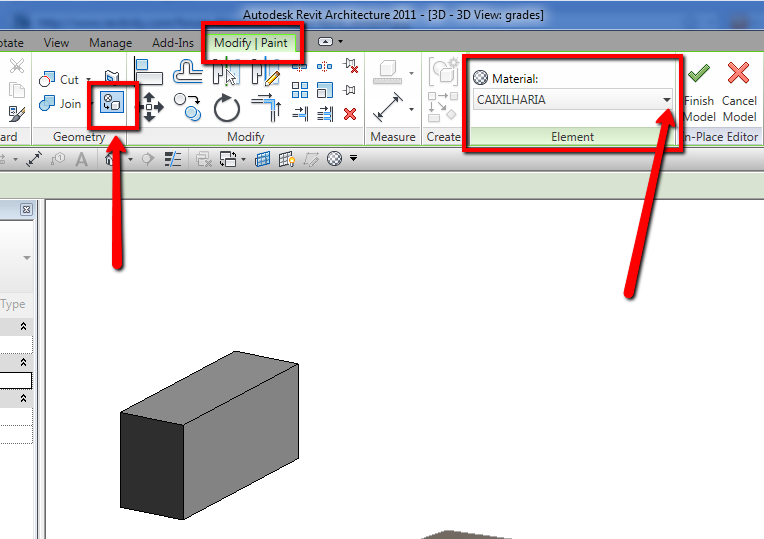Click Tag by Category in quick access toolbar
The width and height of the screenshot is (764, 539).
click(x=58, y=159)
